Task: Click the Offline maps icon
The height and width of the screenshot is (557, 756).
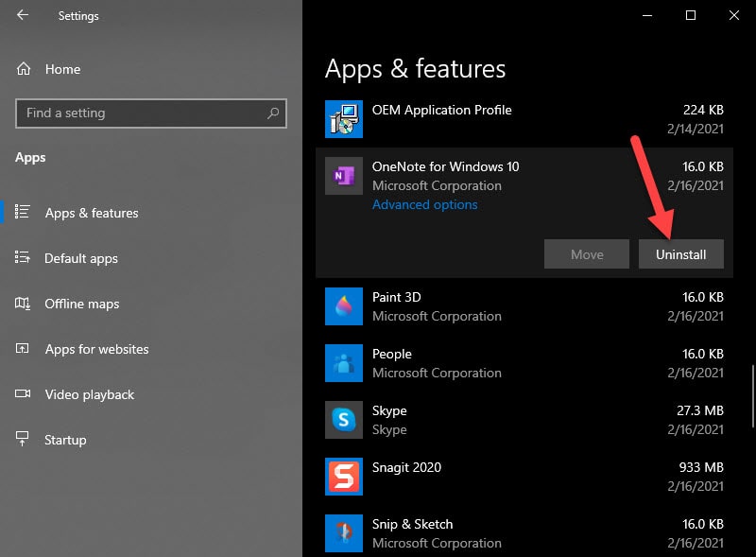Action: click(22, 304)
